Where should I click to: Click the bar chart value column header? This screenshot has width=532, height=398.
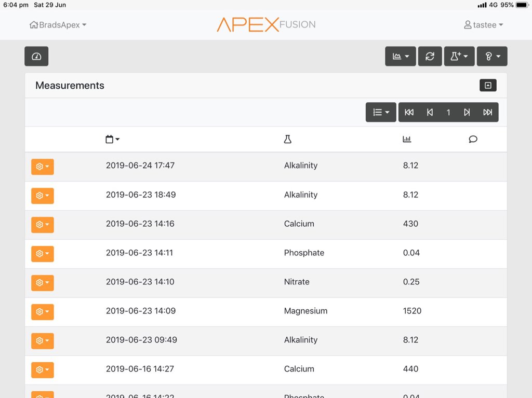pos(407,140)
